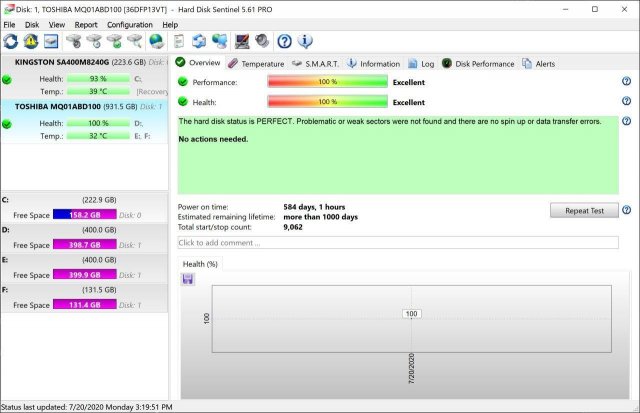Open the blue question mark Help icon in toolbar
Screen dimensions: 640x413
coord(284,41)
